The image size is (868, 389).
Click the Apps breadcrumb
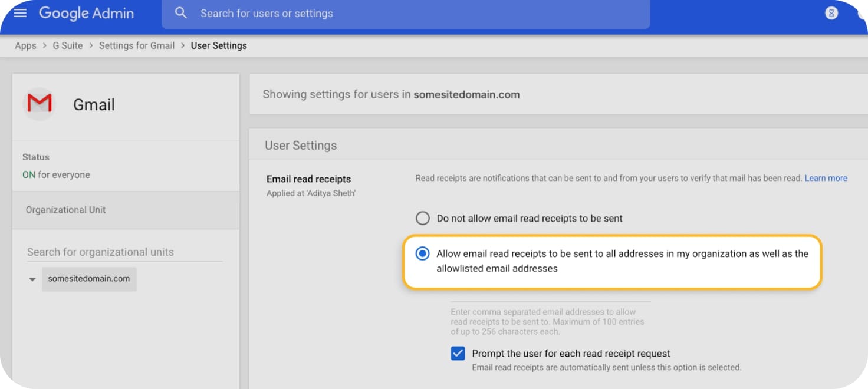pos(25,45)
